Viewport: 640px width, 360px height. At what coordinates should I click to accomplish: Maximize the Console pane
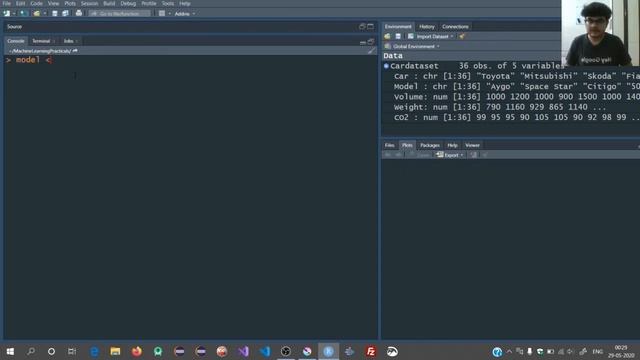[371, 42]
